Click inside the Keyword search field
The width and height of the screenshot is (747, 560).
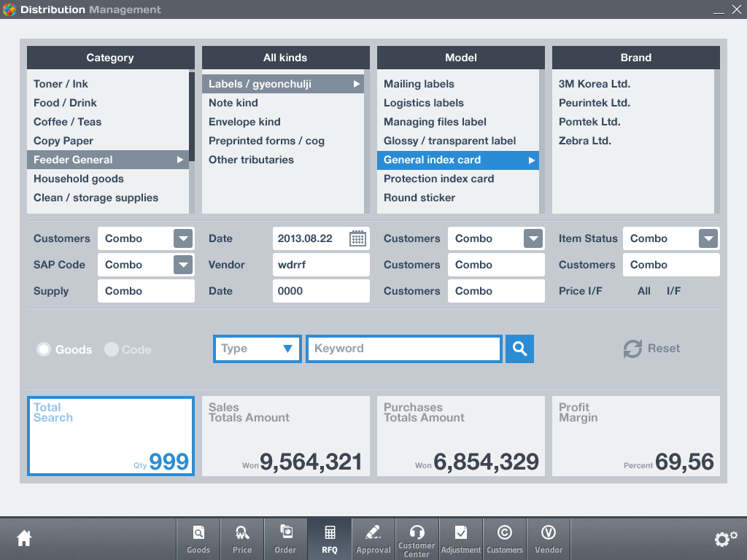tap(403, 349)
